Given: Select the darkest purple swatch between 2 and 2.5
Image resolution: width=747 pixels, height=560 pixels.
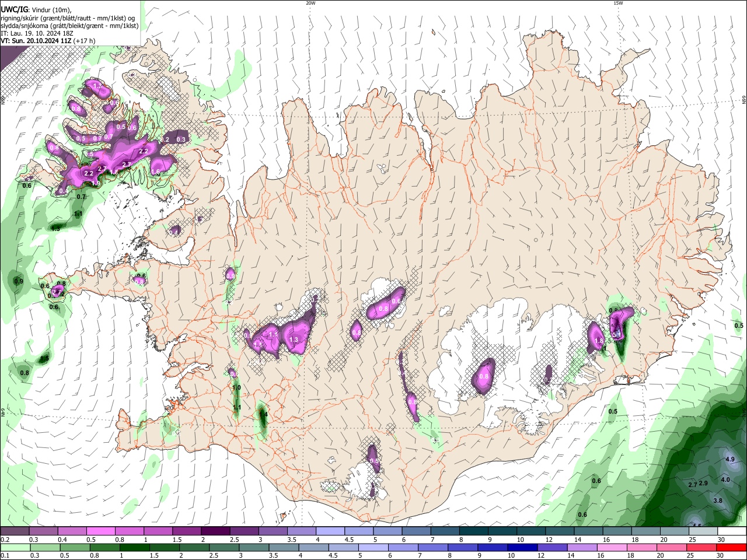Looking at the screenshot, I should (215, 531).
